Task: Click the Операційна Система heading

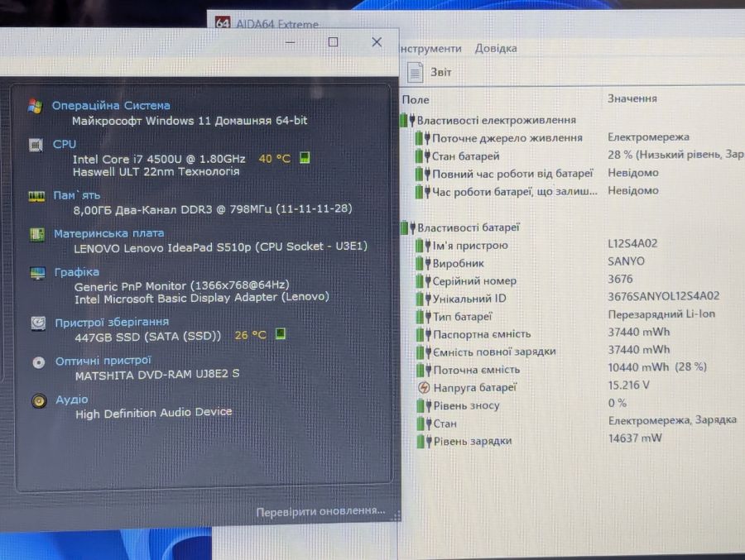Action: (x=111, y=105)
